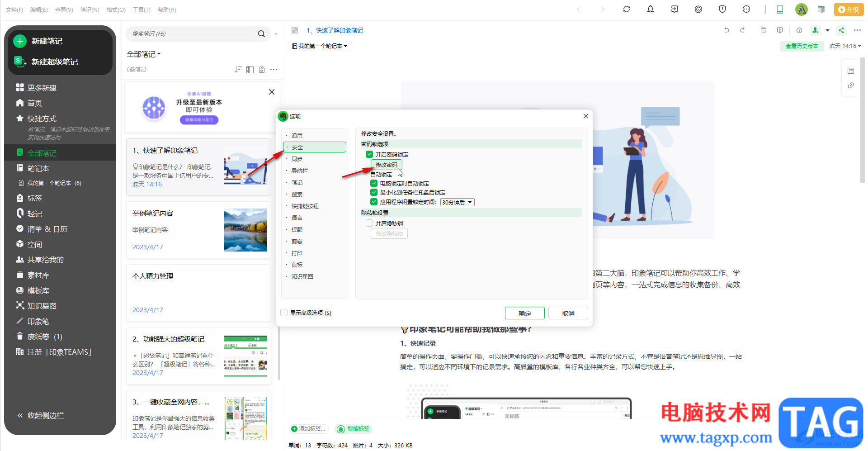The height and width of the screenshot is (451, 868).
Task: Open the Tools menu
Action: 142,9
